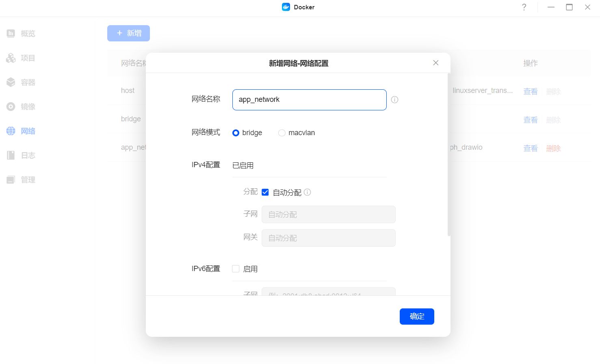Open the help question mark icon
Screen dimensions: 600x364
tap(524, 7)
